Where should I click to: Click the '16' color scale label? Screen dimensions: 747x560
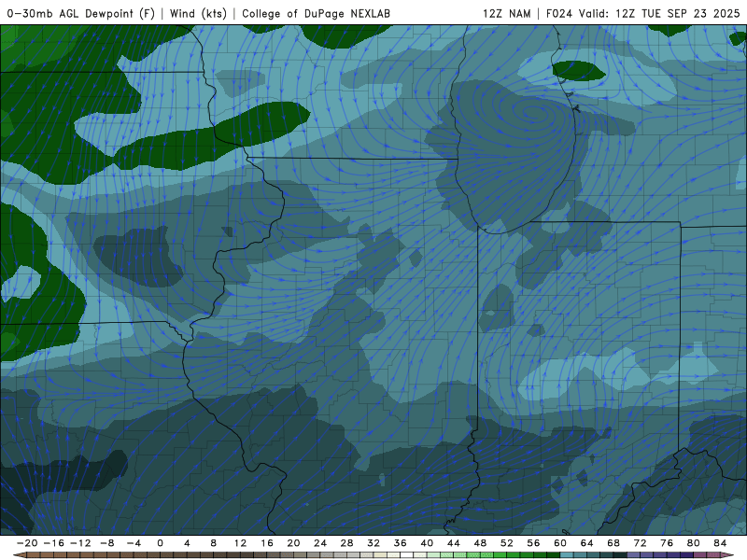[x=267, y=543]
